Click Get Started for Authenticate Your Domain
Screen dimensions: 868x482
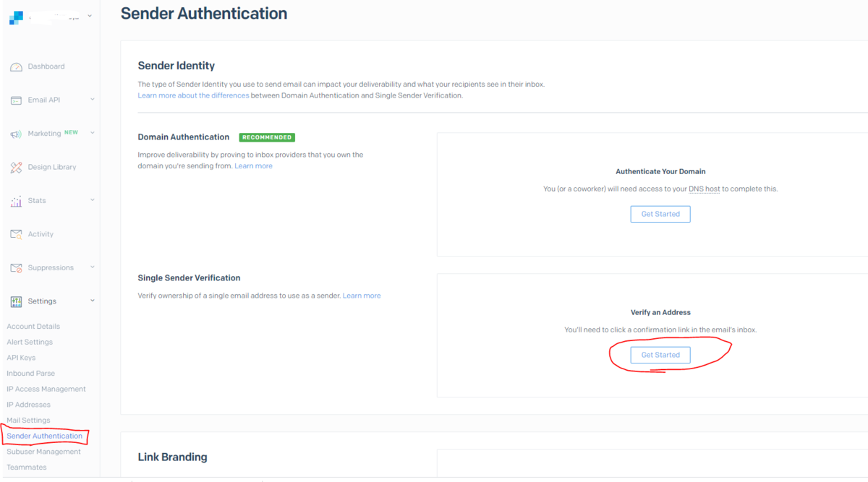tap(660, 214)
